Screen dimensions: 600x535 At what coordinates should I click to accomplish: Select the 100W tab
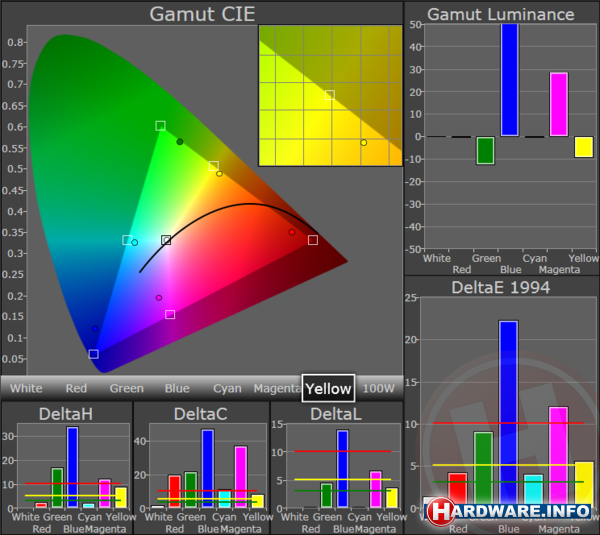(378, 388)
